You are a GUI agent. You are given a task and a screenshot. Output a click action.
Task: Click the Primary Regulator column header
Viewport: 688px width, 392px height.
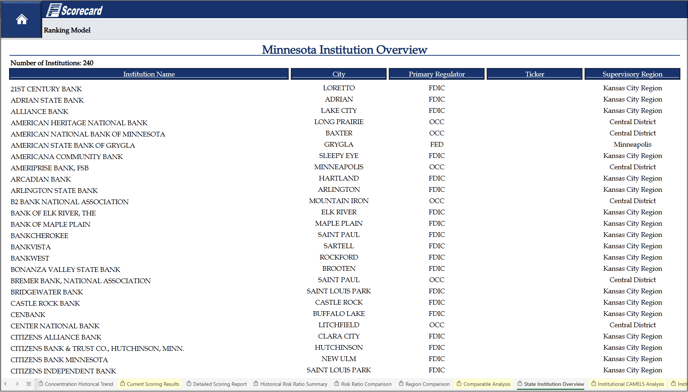(x=437, y=74)
